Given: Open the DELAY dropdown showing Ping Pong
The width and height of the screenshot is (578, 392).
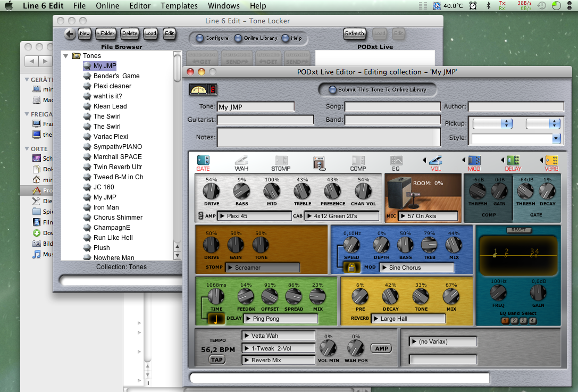Looking at the screenshot, I should click(x=281, y=319).
